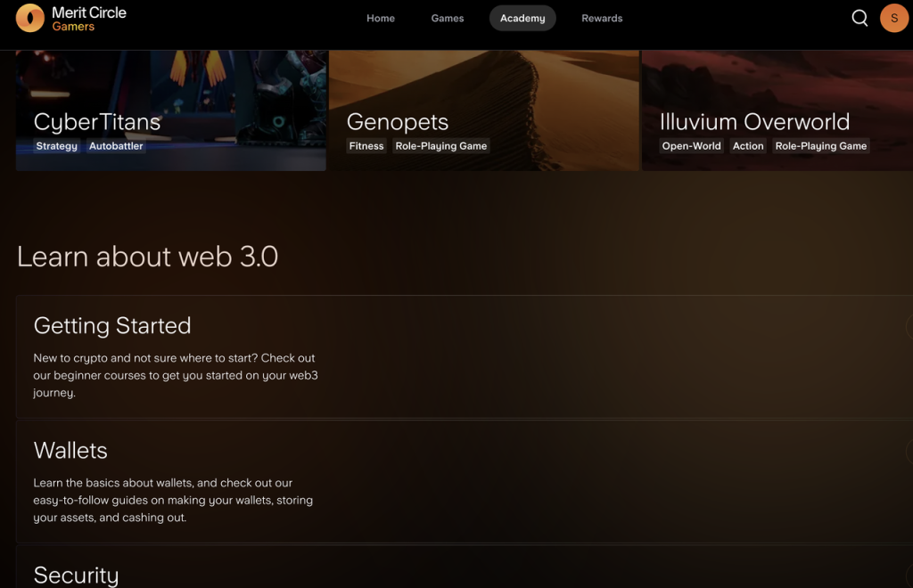Image resolution: width=913 pixels, height=588 pixels.
Task: Click the Action tag on Illuvium Overworld
Action: coord(748,146)
